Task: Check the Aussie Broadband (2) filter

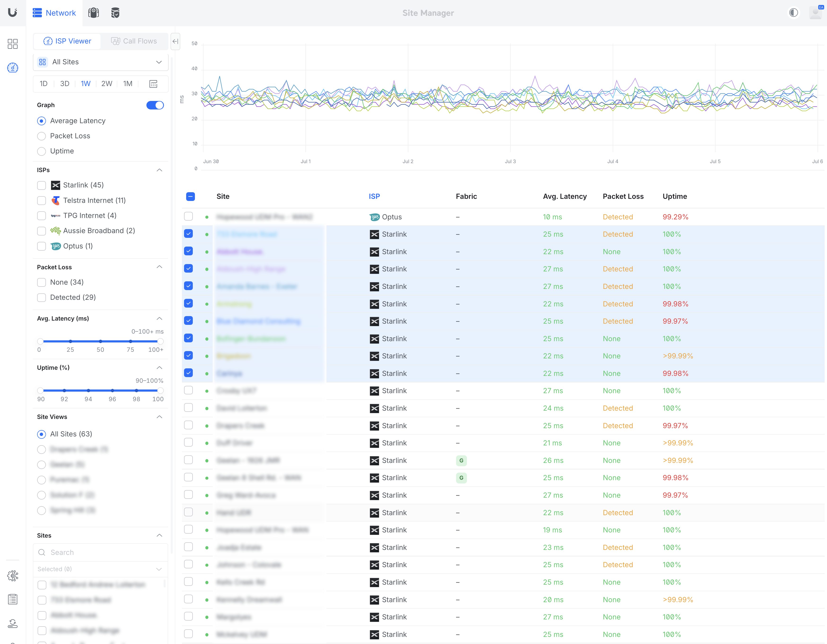Action: click(x=42, y=231)
